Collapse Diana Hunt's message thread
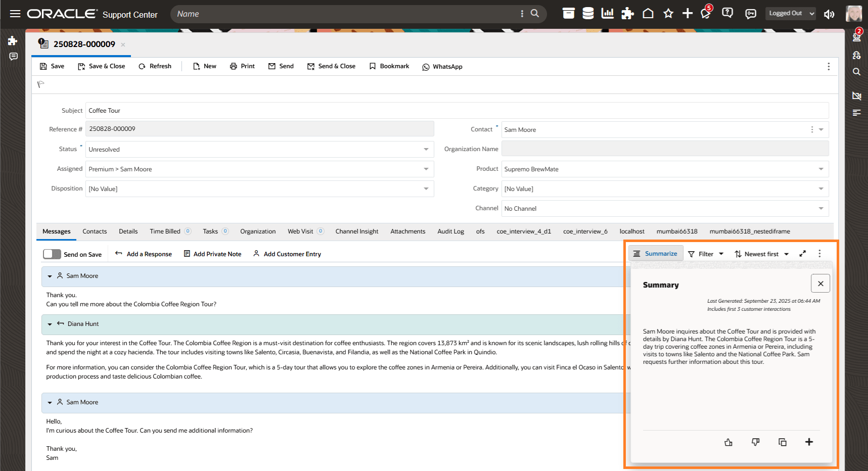The image size is (868, 471). pos(50,324)
